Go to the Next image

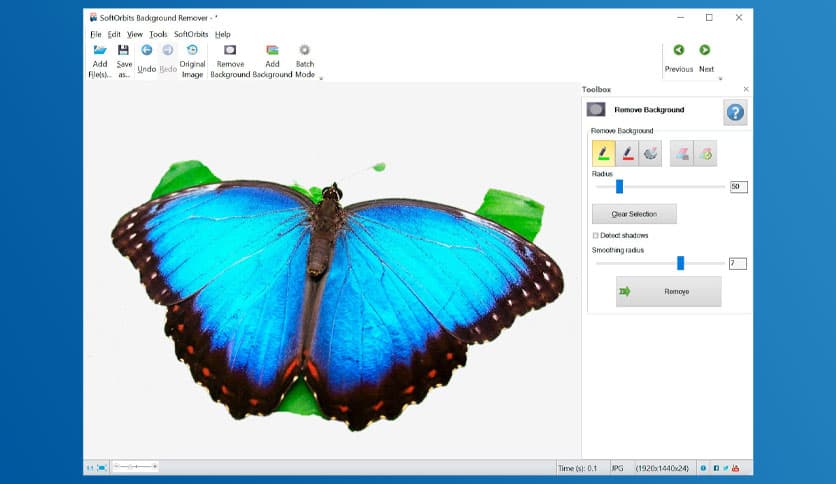[705, 50]
